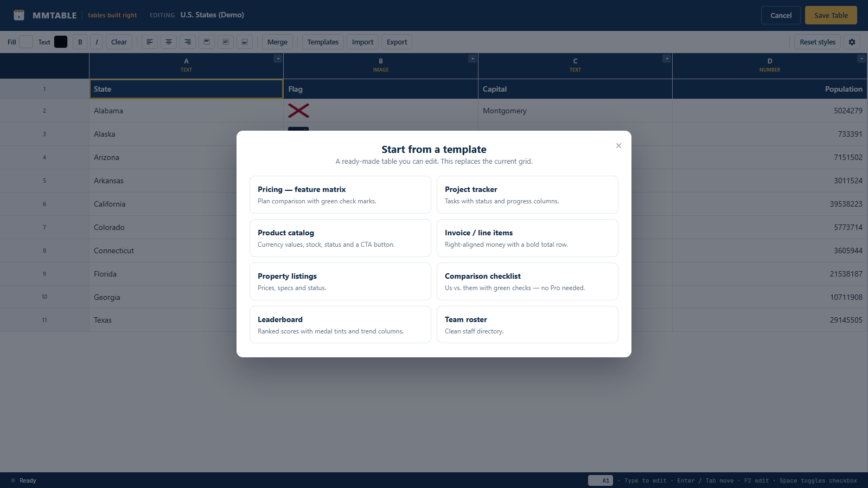Toggle bold formatting

[x=80, y=42]
